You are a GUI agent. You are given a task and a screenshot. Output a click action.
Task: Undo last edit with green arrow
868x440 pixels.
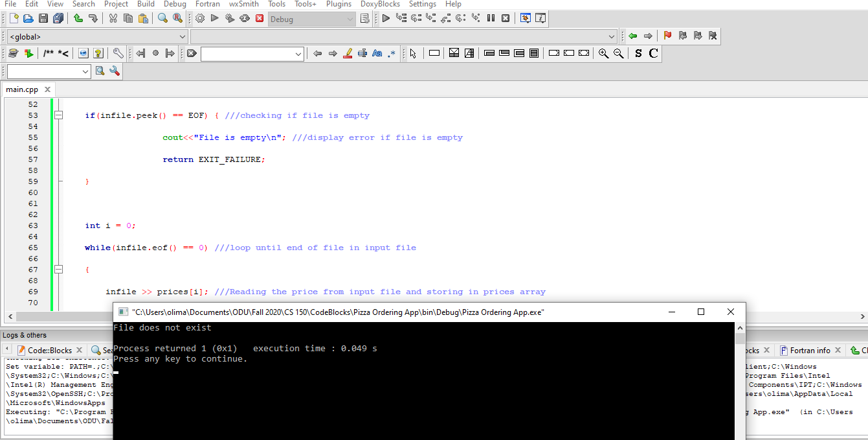[78, 18]
